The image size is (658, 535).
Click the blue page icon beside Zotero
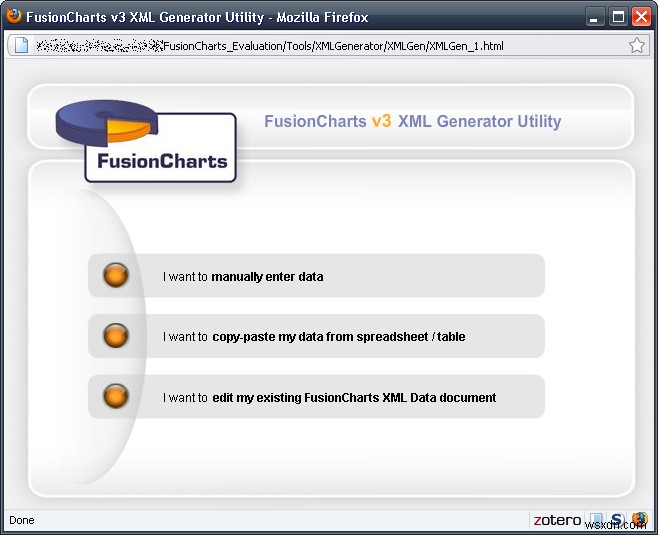point(596,520)
